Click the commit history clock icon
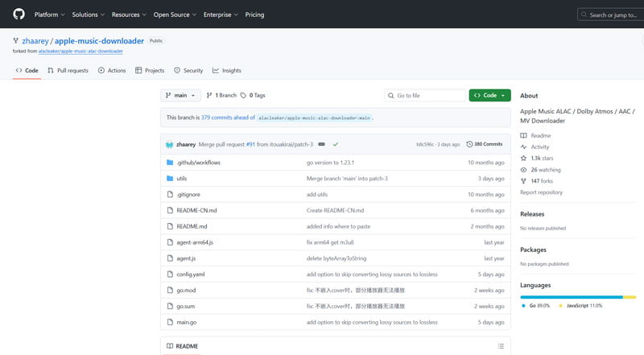Screen dimensions: 644x355 point(469,144)
